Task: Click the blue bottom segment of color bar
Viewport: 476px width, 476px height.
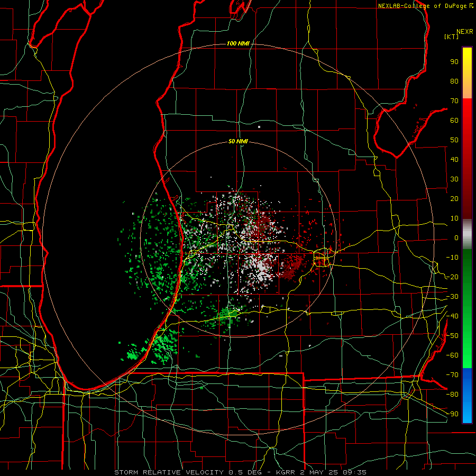Action: point(467,396)
